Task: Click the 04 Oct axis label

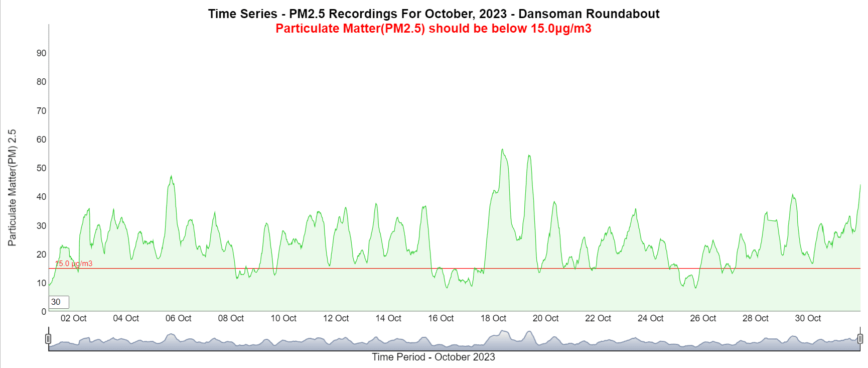Action: pyautogui.click(x=126, y=318)
